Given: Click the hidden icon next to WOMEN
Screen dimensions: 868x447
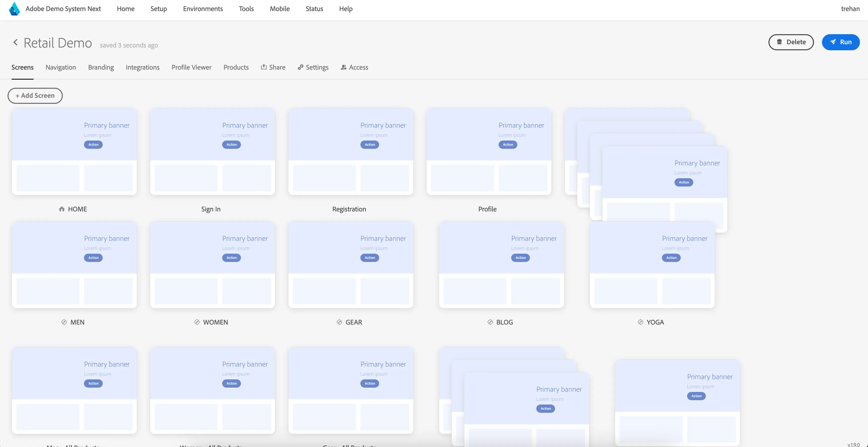Looking at the screenshot, I should pos(197,322).
